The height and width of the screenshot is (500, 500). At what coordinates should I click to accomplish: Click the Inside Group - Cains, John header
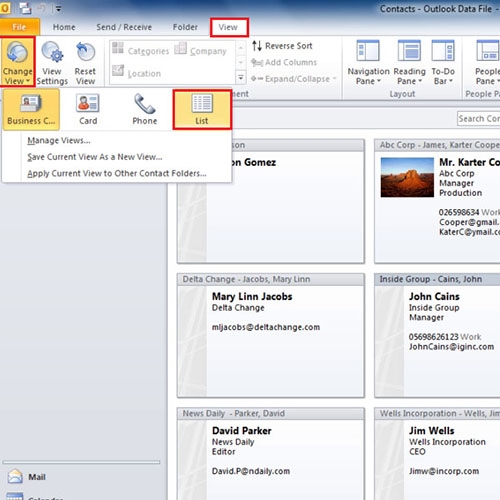click(437, 279)
